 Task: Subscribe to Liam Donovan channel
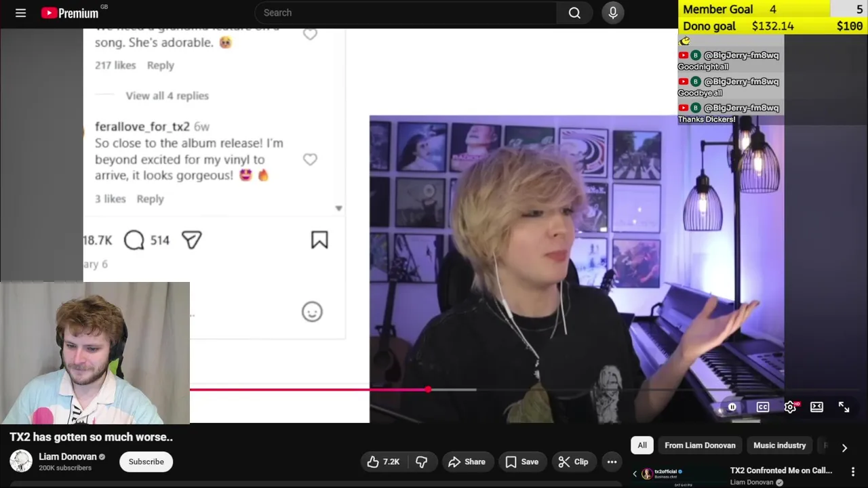(146, 462)
